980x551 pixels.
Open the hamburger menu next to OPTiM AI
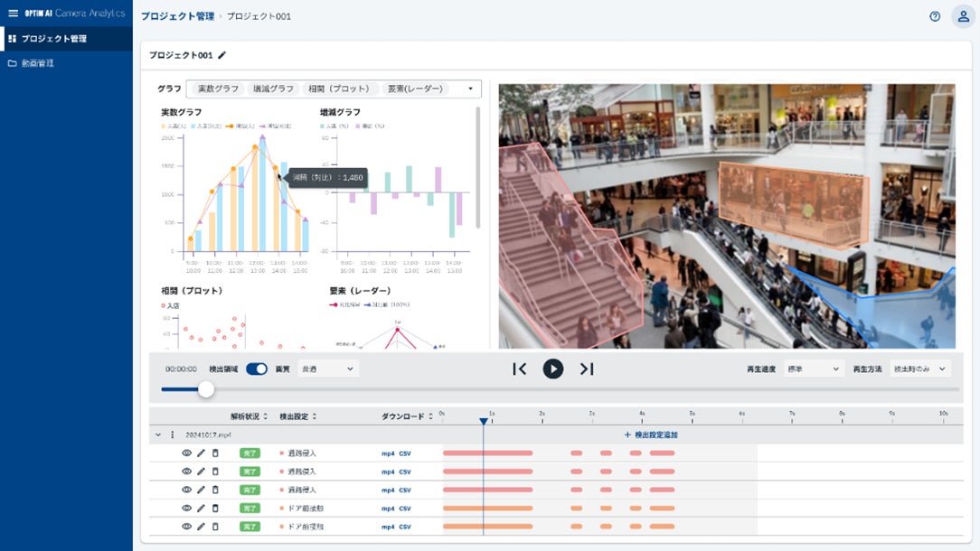pyautogui.click(x=13, y=14)
